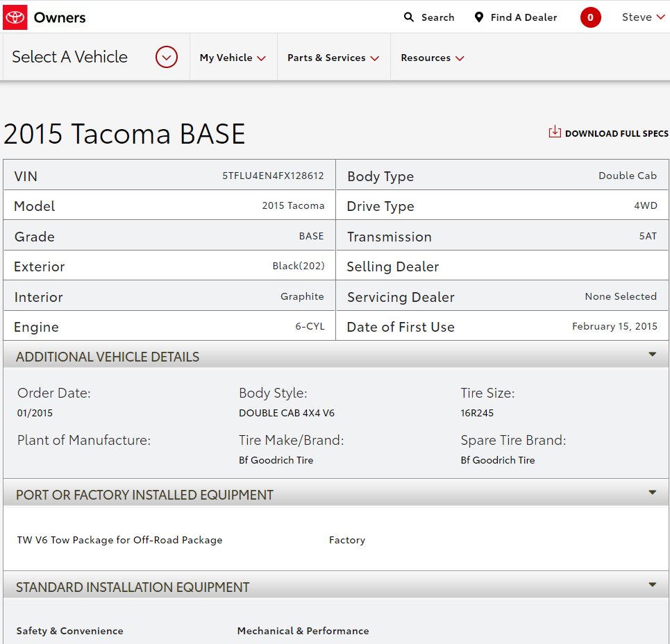Click the Owners home link
This screenshot has height=644, width=670.
60,17
